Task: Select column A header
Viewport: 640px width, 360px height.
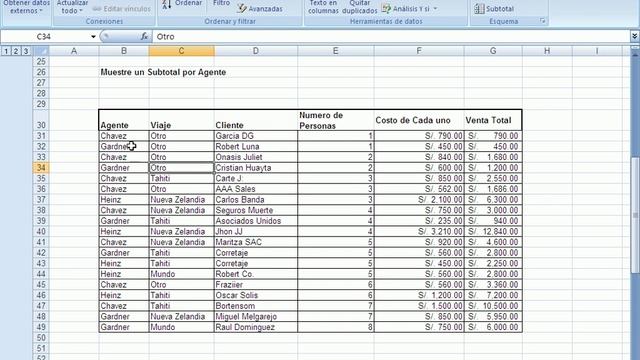Action: 74,51
